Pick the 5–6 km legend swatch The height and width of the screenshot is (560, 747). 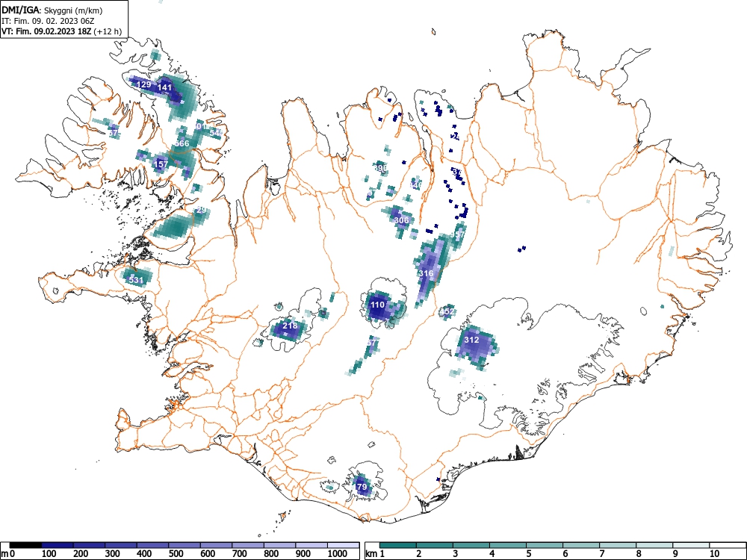pyautogui.click(x=545, y=545)
